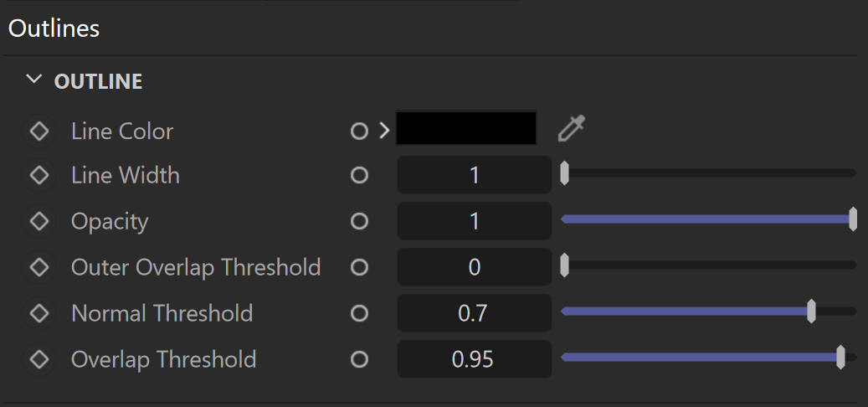
Task: Toggle the circle indicator for Line Width
Action: [359, 176]
